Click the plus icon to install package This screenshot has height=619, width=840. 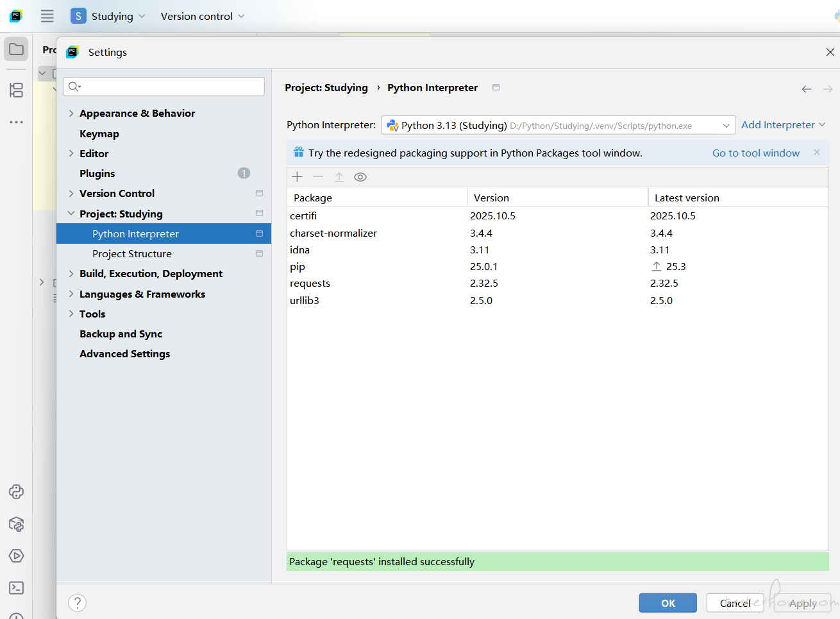point(297,177)
